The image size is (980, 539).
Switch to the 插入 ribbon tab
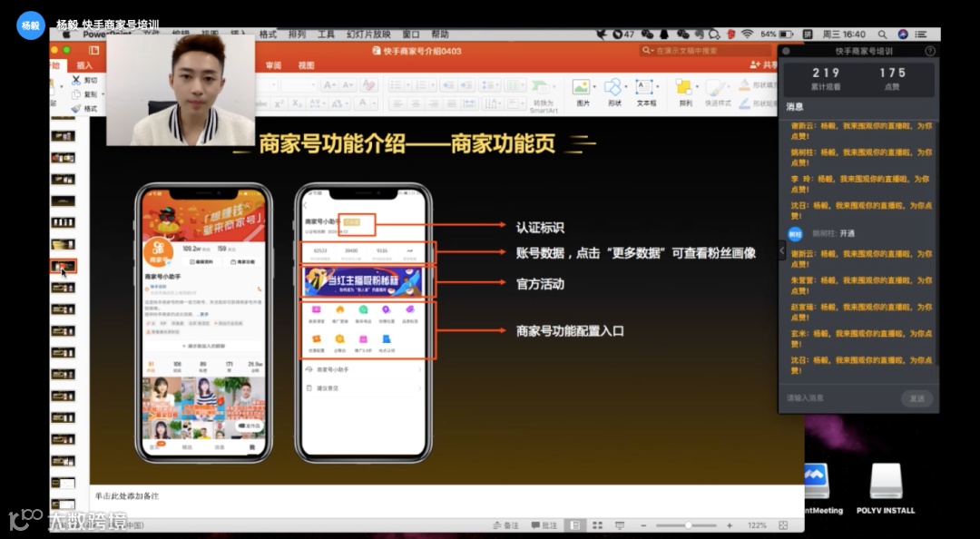point(84,65)
